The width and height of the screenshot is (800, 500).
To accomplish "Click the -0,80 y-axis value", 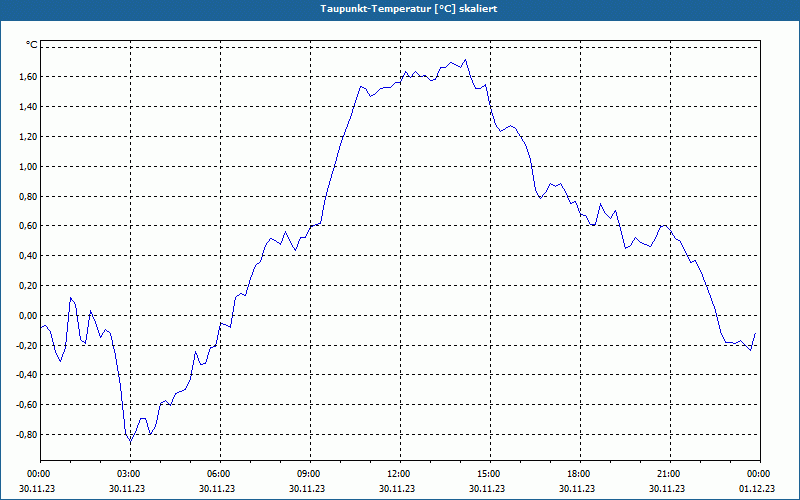I will click(x=27, y=435).
